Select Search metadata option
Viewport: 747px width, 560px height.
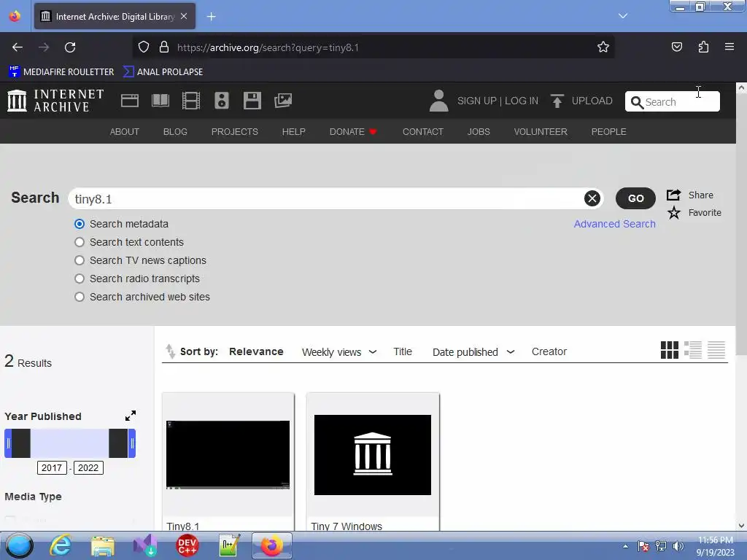pyautogui.click(x=80, y=224)
